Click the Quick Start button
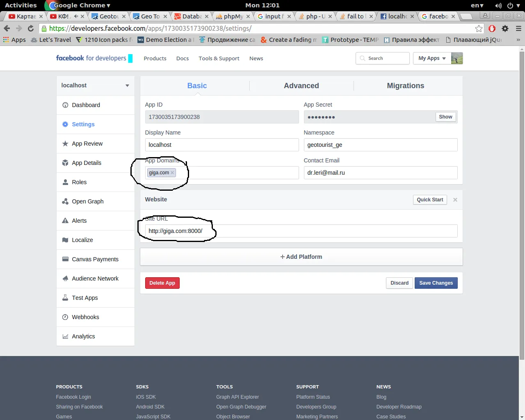This screenshot has width=525, height=420. click(430, 200)
